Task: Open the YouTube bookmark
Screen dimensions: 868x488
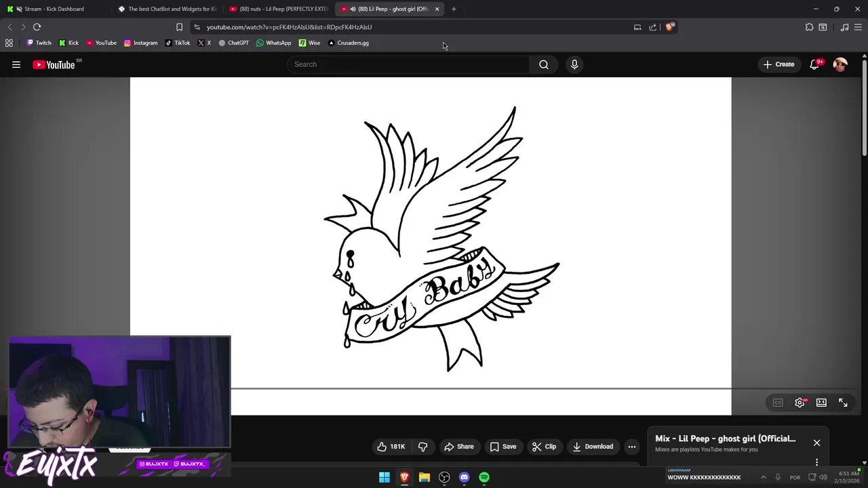Action: [x=101, y=43]
